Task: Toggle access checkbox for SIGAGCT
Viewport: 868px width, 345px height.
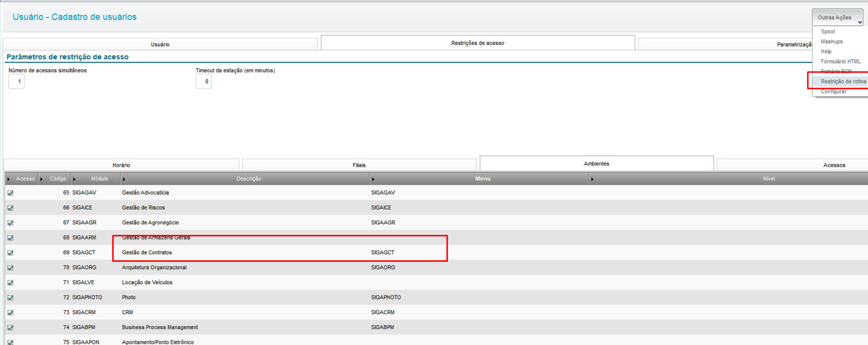Action: (x=10, y=253)
